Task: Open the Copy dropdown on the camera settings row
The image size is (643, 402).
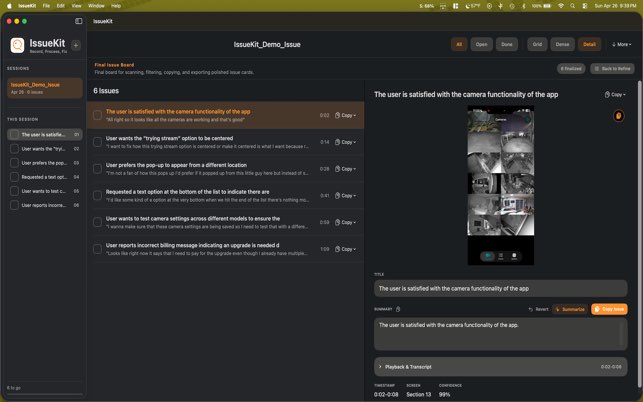Action: (345, 222)
